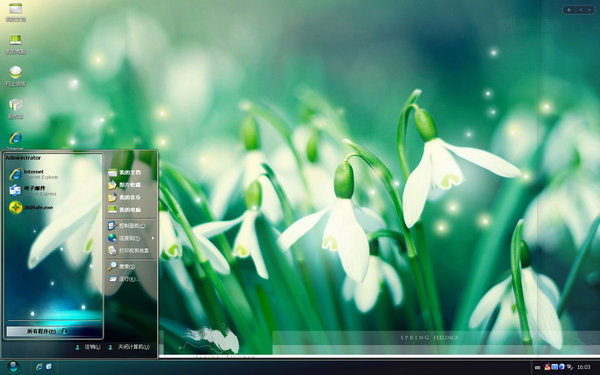Image resolution: width=600 pixels, height=375 pixels.
Task: Click the Show Desktop Quick Launch icon
Action: (49, 367)
